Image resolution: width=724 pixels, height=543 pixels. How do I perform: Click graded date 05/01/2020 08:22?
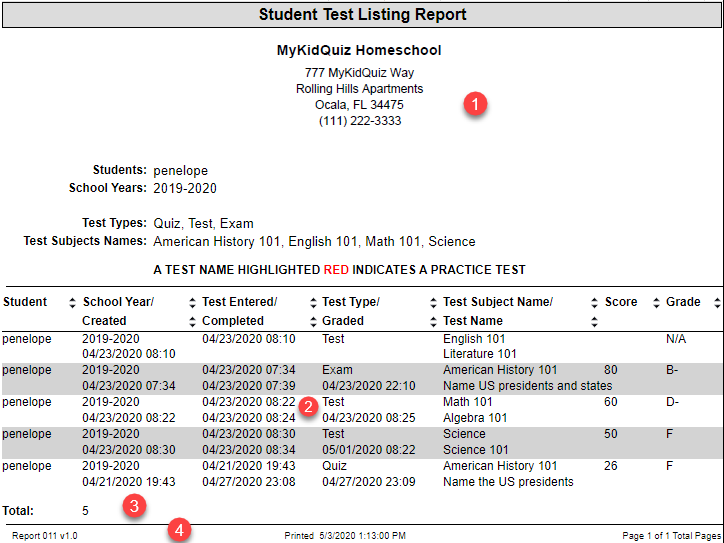[x=369, y=450]
